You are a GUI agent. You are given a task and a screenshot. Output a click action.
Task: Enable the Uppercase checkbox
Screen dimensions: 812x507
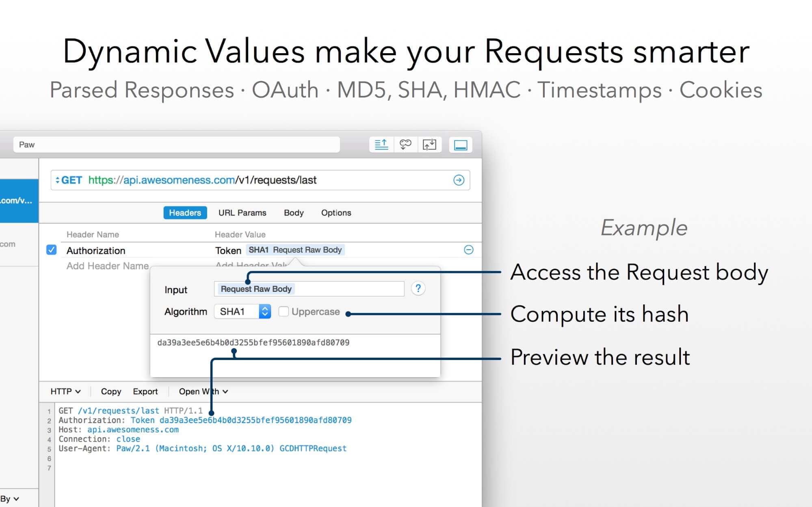point(284,311)
